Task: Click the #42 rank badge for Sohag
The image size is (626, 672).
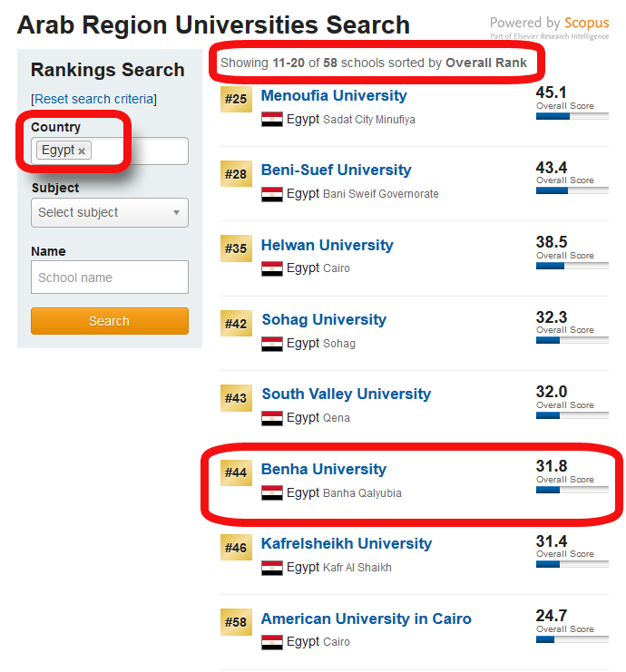Action: [236, 323]
